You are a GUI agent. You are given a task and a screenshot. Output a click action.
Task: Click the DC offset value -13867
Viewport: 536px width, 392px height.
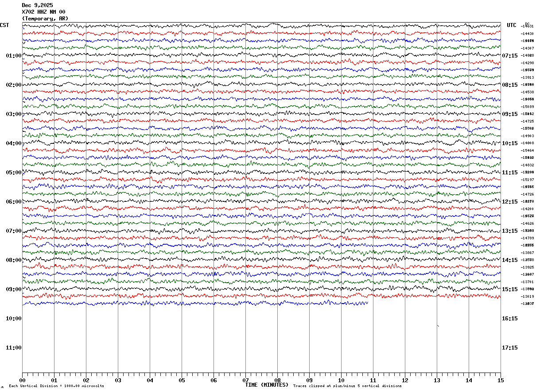(527, 253)
